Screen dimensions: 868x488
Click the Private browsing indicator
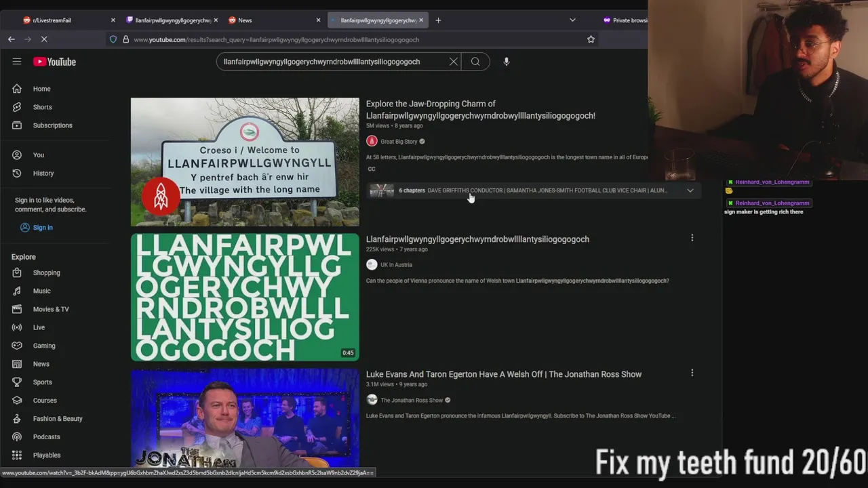(x=625, y=20)
